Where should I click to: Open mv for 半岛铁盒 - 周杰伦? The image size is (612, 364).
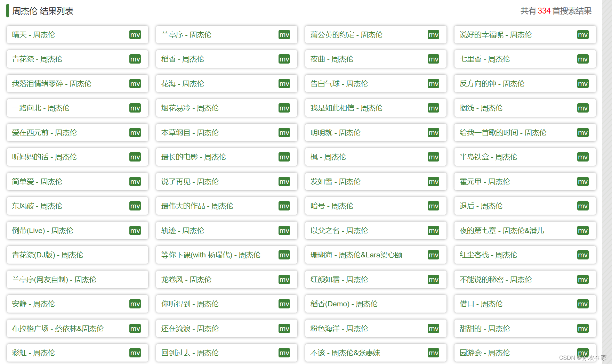tap(583, 157)
